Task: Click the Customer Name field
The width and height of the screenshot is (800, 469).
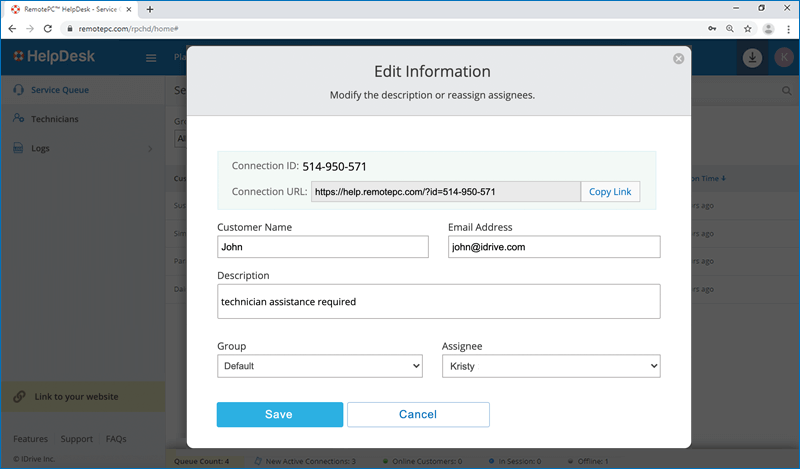Action: tap(322, 247)
